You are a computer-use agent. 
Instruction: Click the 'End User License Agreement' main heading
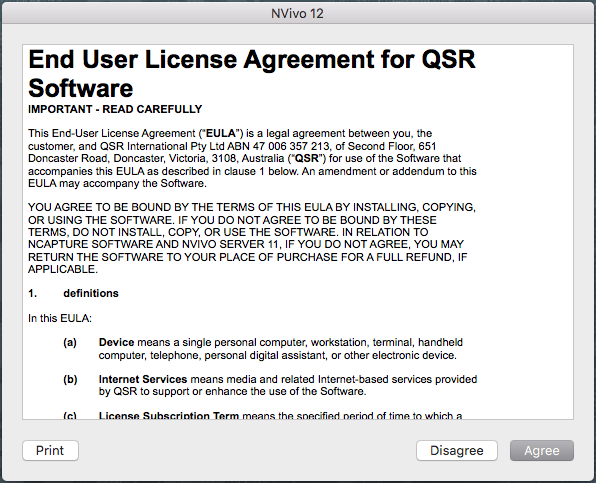click(252, 74)
